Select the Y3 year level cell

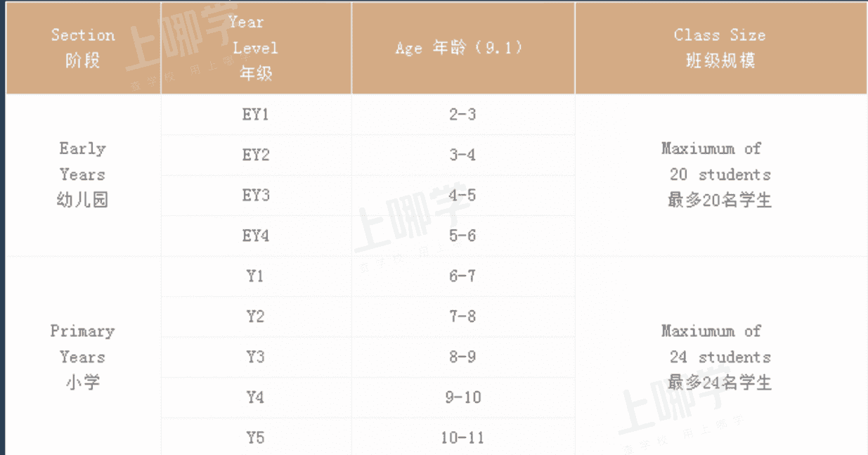point(256,357)
